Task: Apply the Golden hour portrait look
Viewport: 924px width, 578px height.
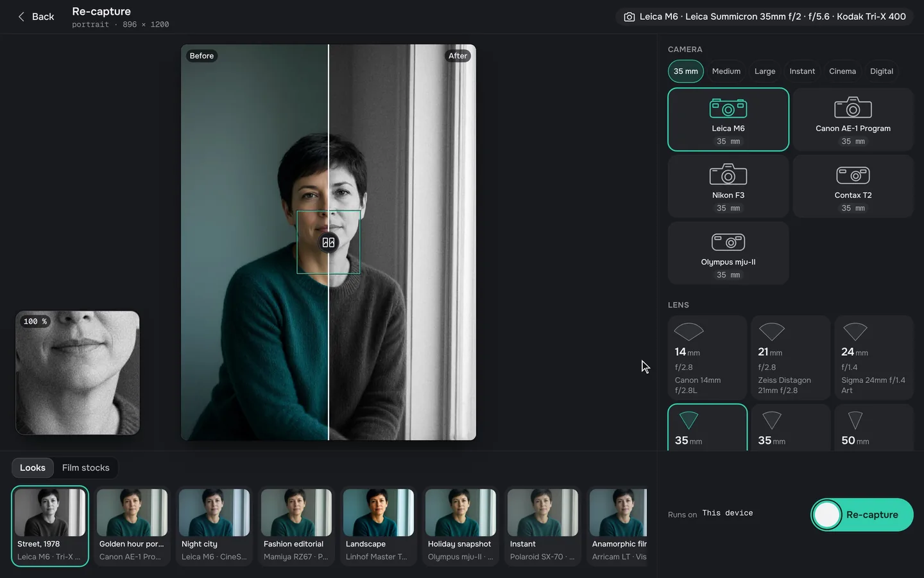Action: tap(132, 527)
